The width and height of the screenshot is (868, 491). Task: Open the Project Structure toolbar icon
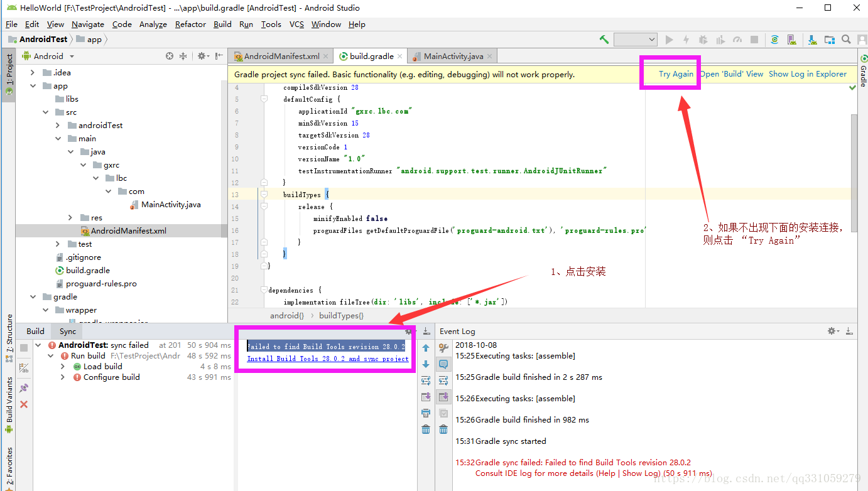[x=830, y=40]
